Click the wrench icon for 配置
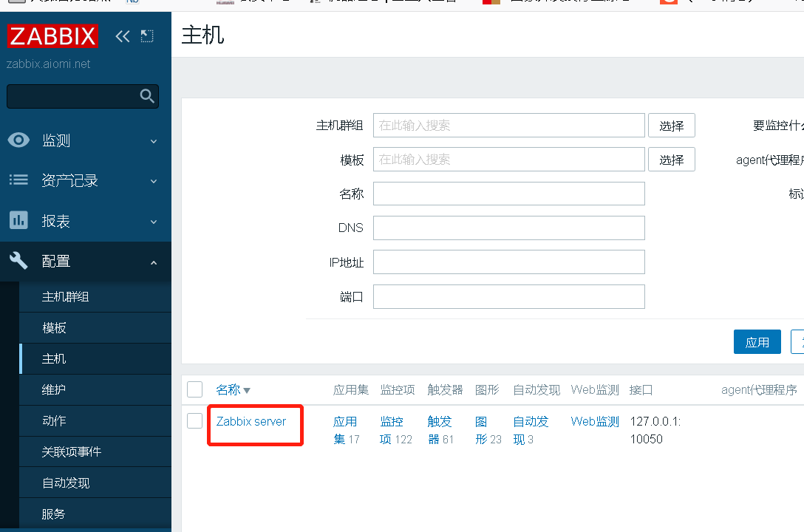Viewport: 804px width, 532px height. pyautogui.click(x=18, y=261)
